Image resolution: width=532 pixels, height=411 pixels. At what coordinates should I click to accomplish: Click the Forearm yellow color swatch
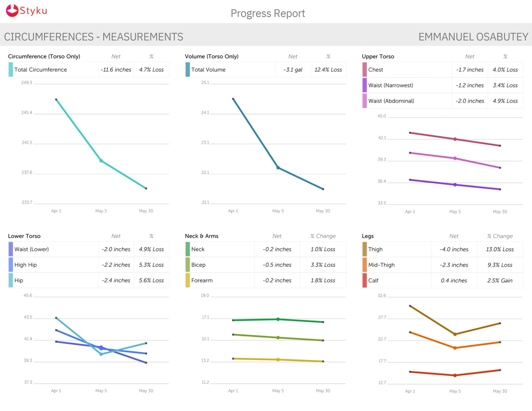coord(188,281)
